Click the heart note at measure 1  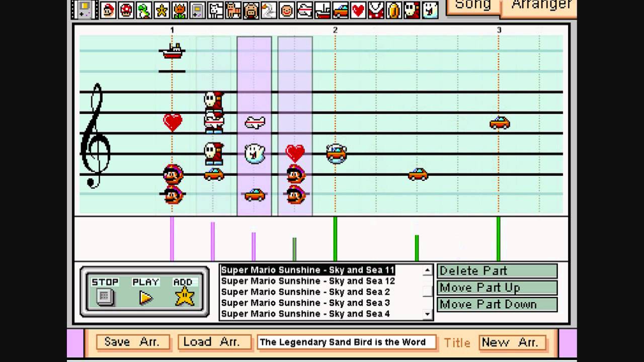(x=173, y=122)
